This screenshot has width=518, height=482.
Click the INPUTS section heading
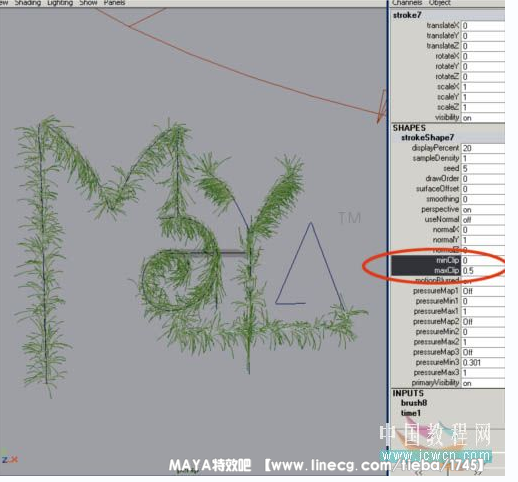[408, 393]
